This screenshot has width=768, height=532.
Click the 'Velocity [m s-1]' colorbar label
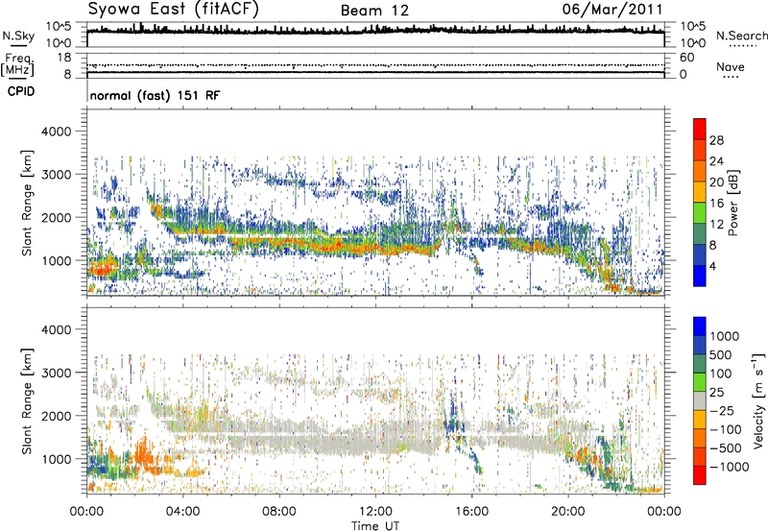tap(758, 400)
